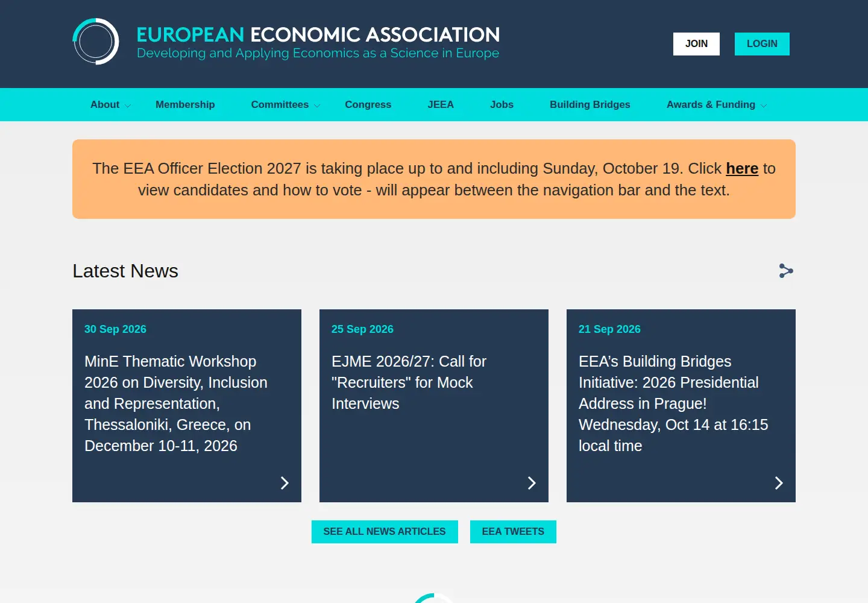Open EEA's Building Bridges Initiative headline
Screen dimensions: 868x603
tap(673, 403)
